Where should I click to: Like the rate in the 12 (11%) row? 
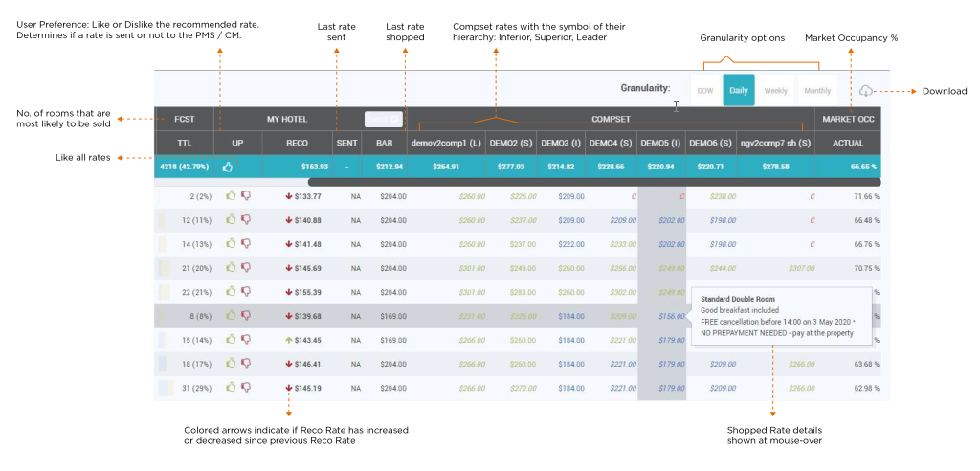click(x=232, y=219)
